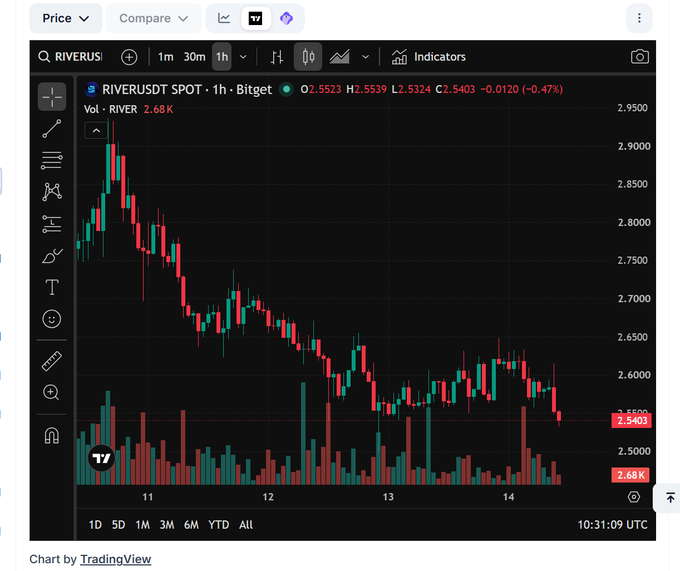Click the RIVERUSDT symbol search field
Image resolution: width=680 pixels, height=571 pixels.
70,57
